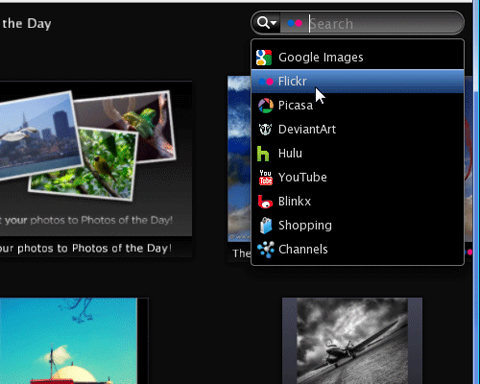The height and width of the screenshot is (384, 480).
Task: Select Blinkx video search
Action: point(357,201)
